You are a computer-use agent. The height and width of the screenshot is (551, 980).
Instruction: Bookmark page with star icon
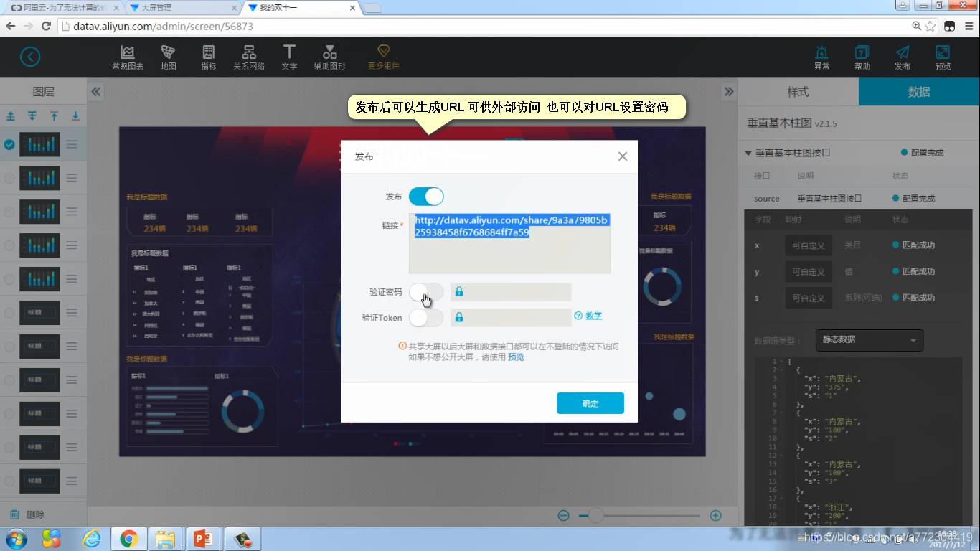point(930,26)
